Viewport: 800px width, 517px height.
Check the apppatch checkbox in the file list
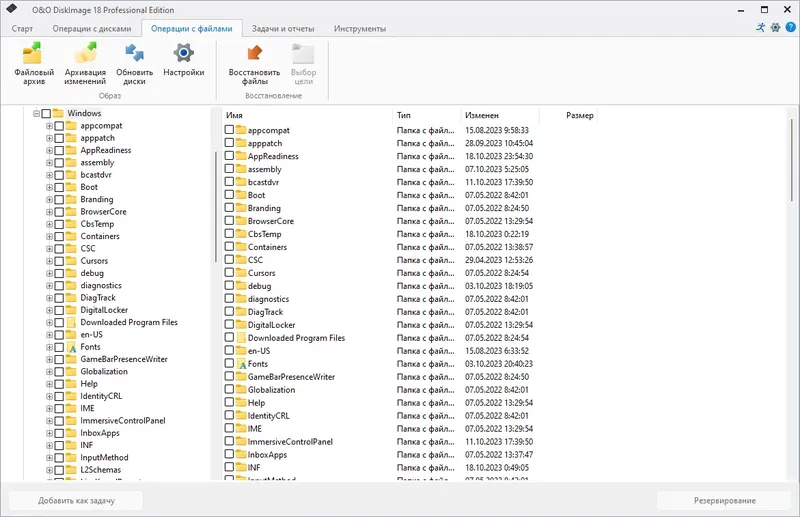230,143
